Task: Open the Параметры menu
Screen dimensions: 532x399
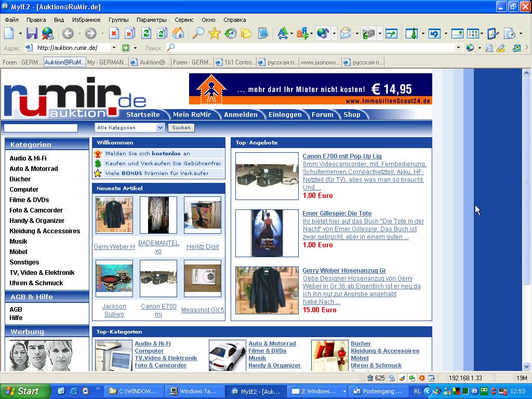Action: click(151, 20)
